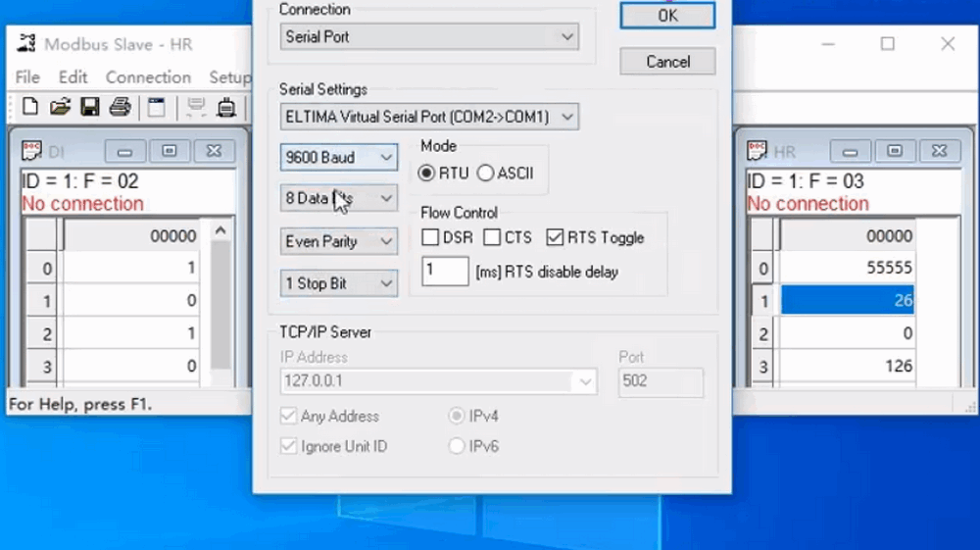Viewport: 980px width, 550px height.
Task: Check the CTS flow control option
Action: click(x=492, y=237)
